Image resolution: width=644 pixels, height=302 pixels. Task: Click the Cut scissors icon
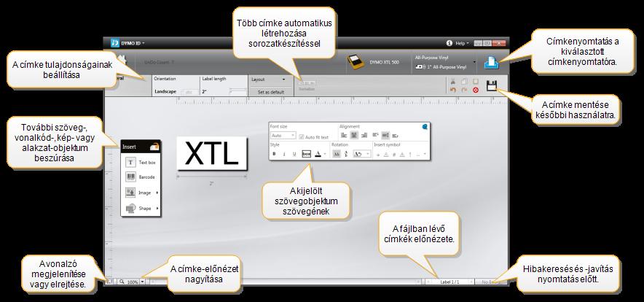[452, 82]
